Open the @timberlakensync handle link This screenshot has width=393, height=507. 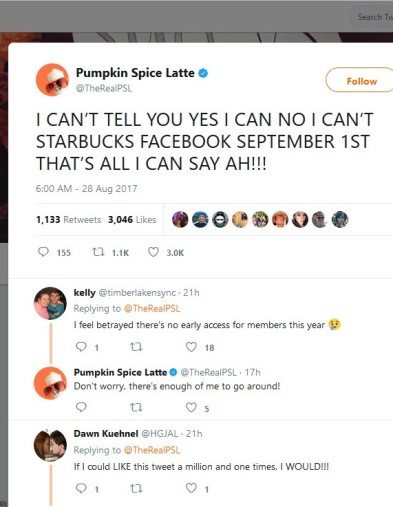(x=137, y=293)
